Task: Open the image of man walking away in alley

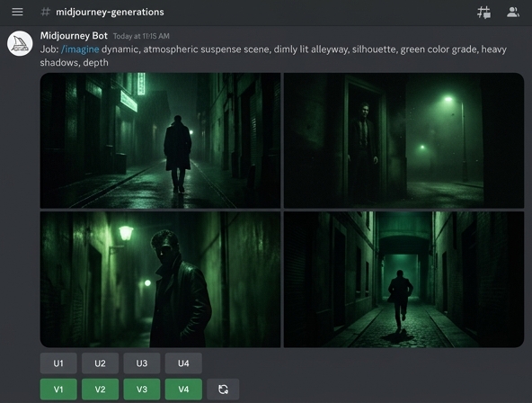Action: (x=160, y=140)
